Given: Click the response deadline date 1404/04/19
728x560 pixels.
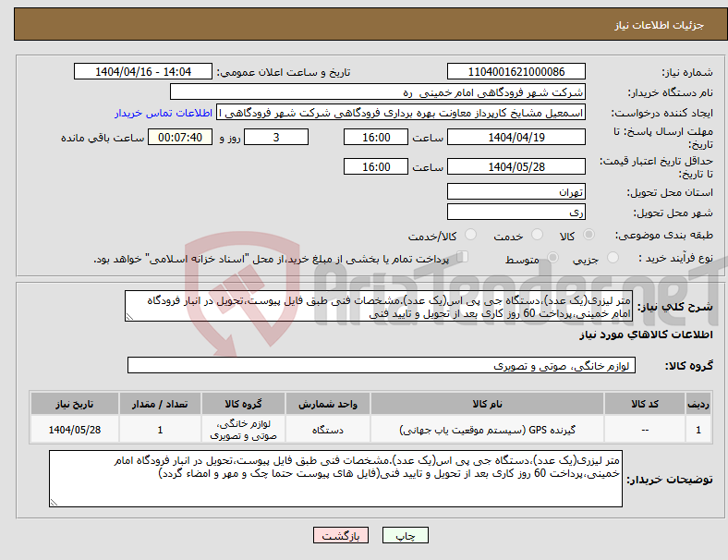Looking at the screenshot, I should point(516,137).
